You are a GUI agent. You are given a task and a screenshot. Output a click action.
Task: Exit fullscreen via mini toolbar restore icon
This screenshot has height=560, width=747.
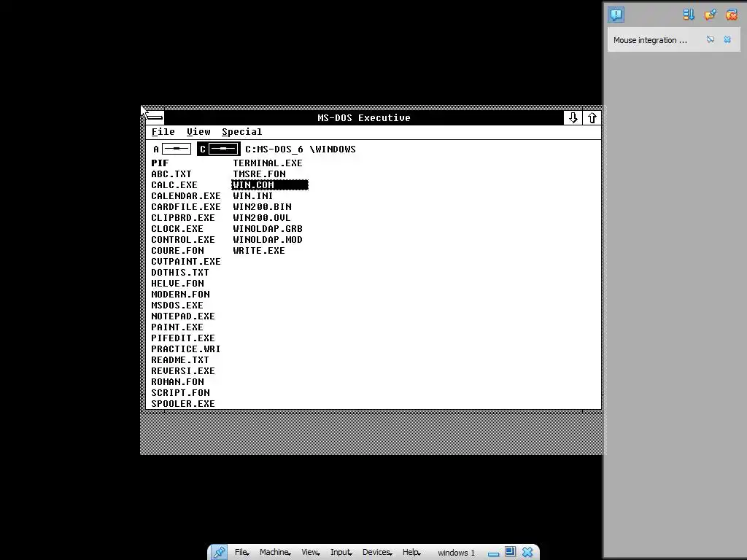click(x=510, y=552)
